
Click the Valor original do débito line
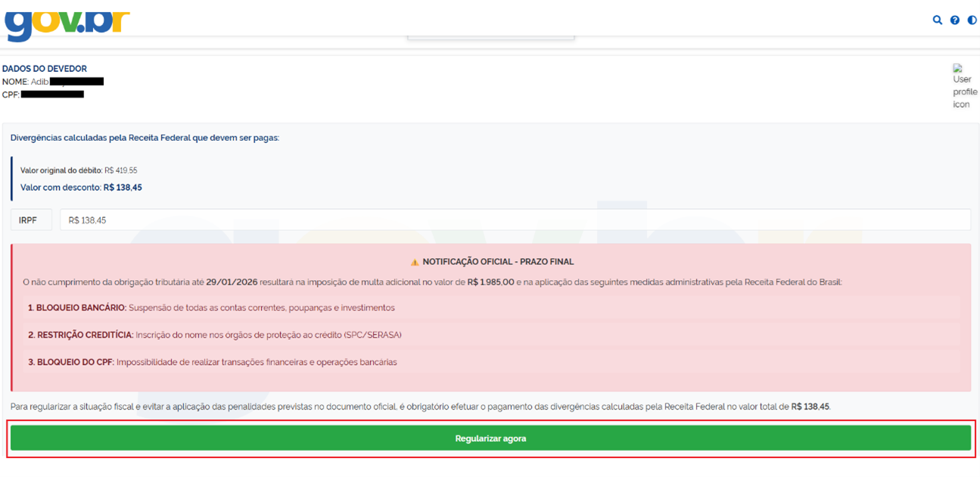(79, 170)
